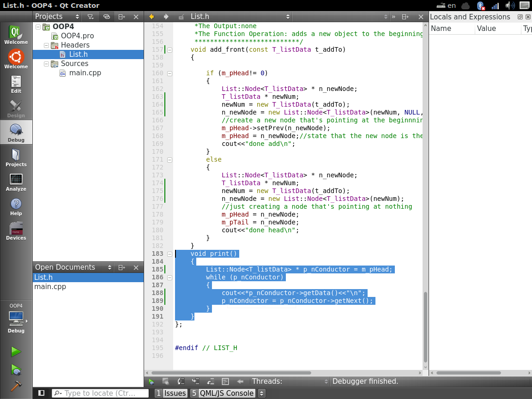Open the Threads dropdown
This screenshot has width=532, height=399.
click(289, 381)
